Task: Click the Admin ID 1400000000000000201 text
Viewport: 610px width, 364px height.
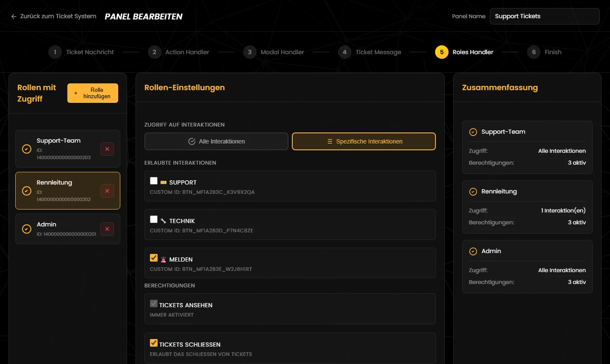Action: [67, 234]
